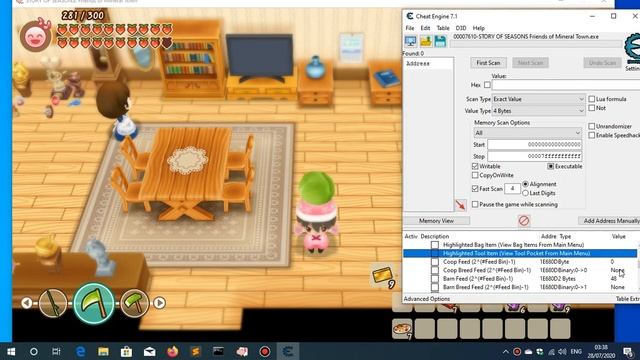This screenshot has width=640, height=360.
Task: Open a cheat table via the folder icon
Action: [426, 41]
